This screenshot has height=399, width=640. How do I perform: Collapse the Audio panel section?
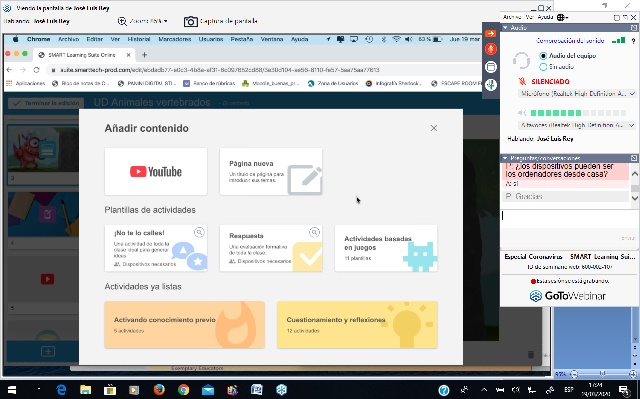505,28
